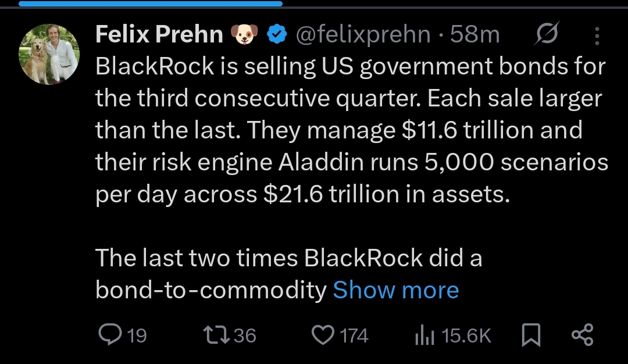This screenshot has height=364, width=628.
Task: Click the reply count 19
Action: pos(137,336)
